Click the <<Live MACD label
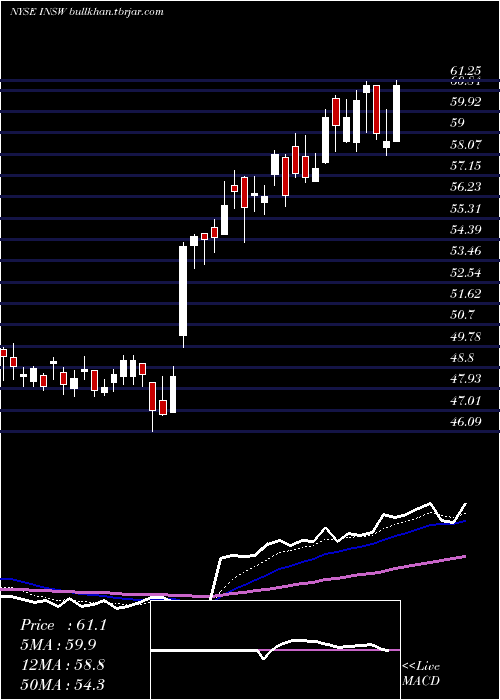Image resolution: width=500 pixels, height=700 pixels. pyautogui.click(x=421, y=674)
